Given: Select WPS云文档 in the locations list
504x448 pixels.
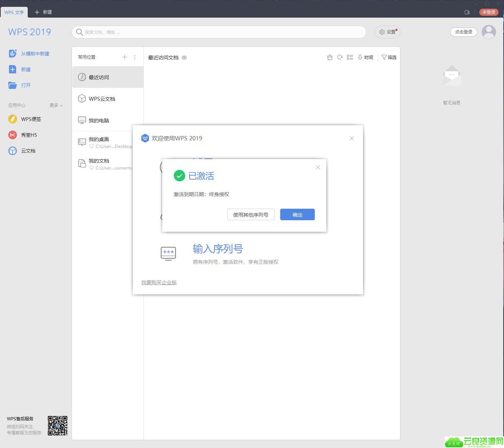Looking at the screenshot, I should (108, 99).
